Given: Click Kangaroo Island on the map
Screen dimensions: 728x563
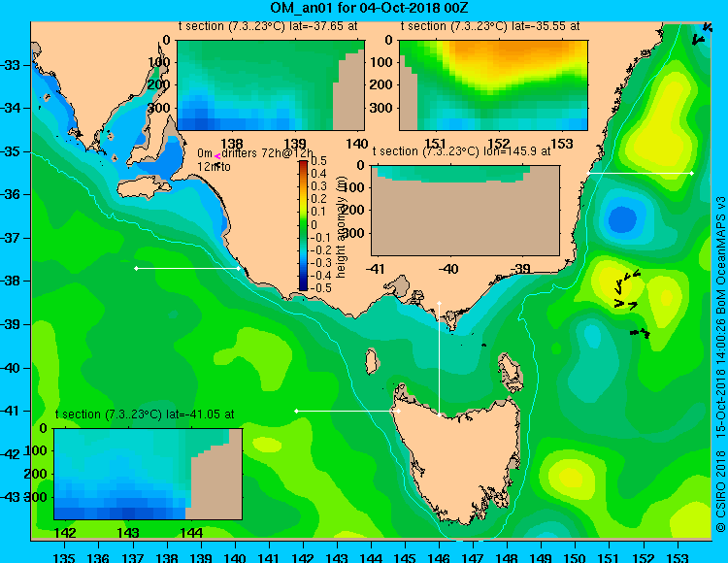Looking at the screenshot, I should pos(144,187).
